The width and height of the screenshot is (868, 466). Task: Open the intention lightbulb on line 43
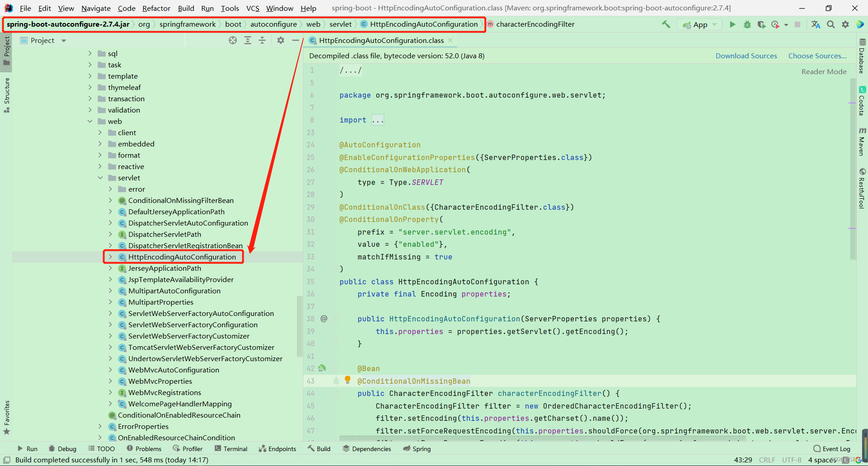[347, 380]
